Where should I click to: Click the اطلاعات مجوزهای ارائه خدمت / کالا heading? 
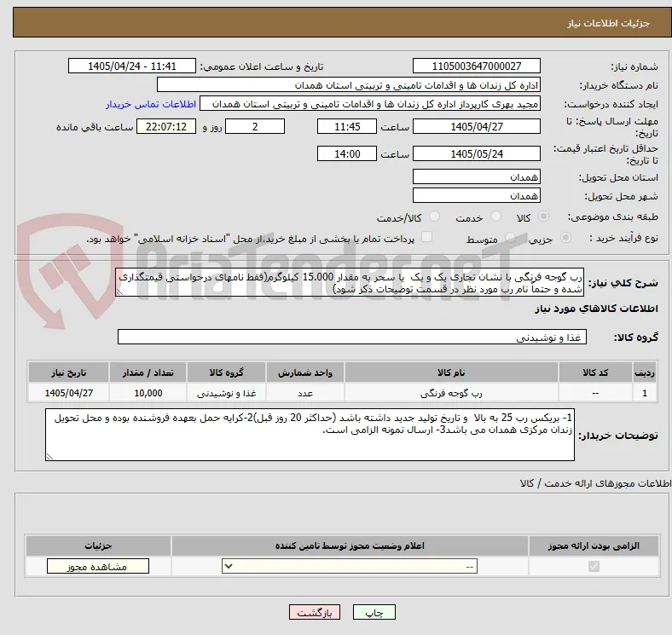(595, 483)
